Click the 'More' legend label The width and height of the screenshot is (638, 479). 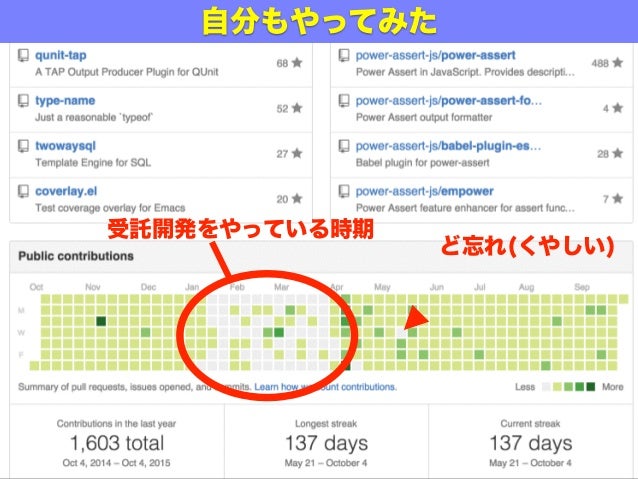click(x=613, y=387)
